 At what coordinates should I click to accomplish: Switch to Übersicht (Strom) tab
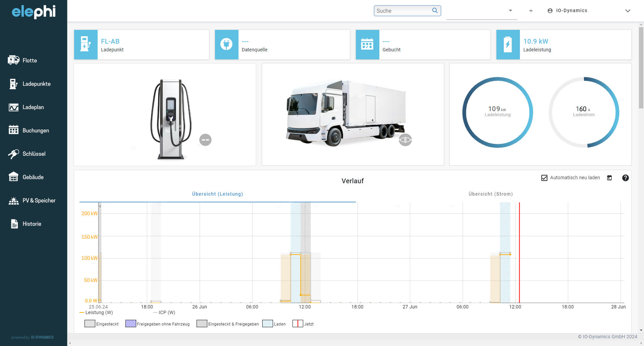tap(490, 194)
